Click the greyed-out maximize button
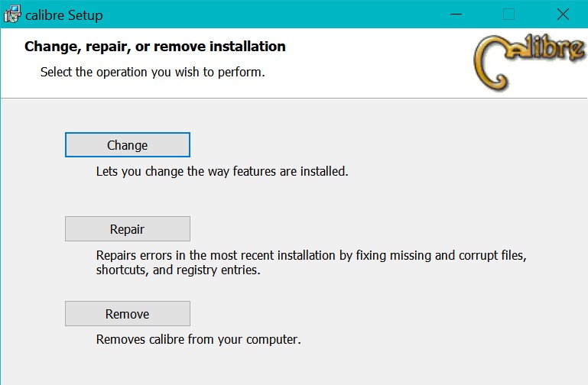Viewport: 588px width, 385px height. (x=508, y=15)
